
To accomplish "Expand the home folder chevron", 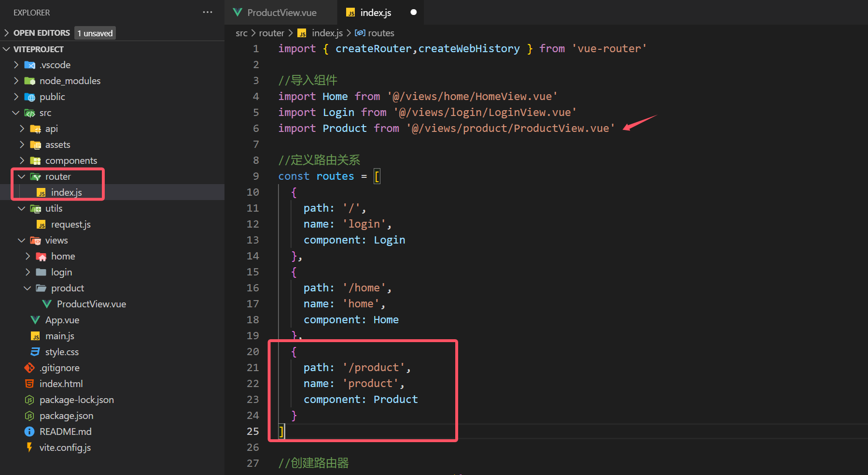I will (28, 256).
